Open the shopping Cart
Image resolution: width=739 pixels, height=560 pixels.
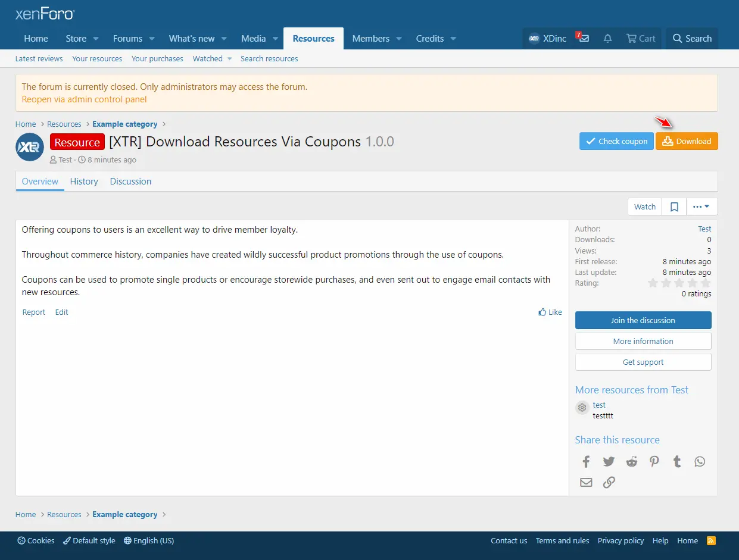pyautogui.click(x=641, y=39)
